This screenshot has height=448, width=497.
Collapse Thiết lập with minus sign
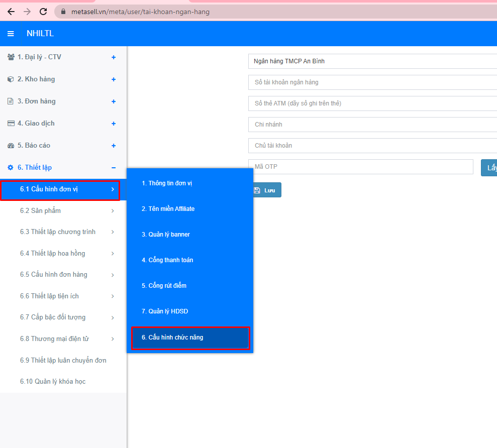[114, 168]
